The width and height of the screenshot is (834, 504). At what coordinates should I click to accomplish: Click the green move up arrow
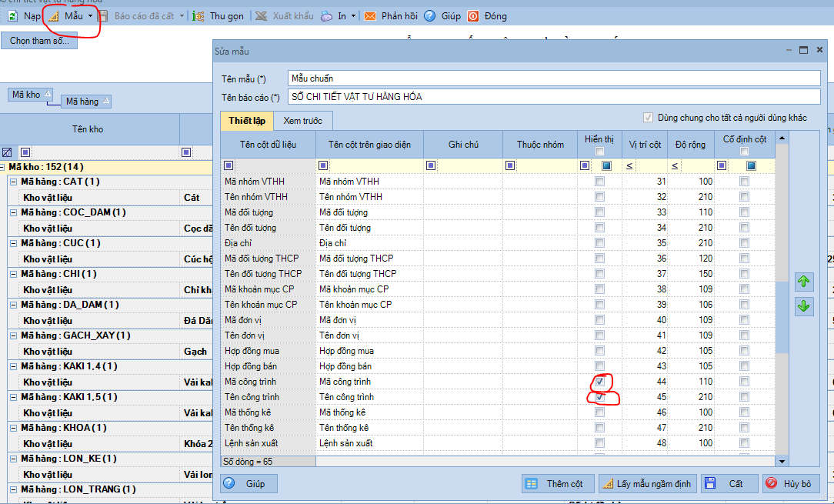(x=804, y=282)
